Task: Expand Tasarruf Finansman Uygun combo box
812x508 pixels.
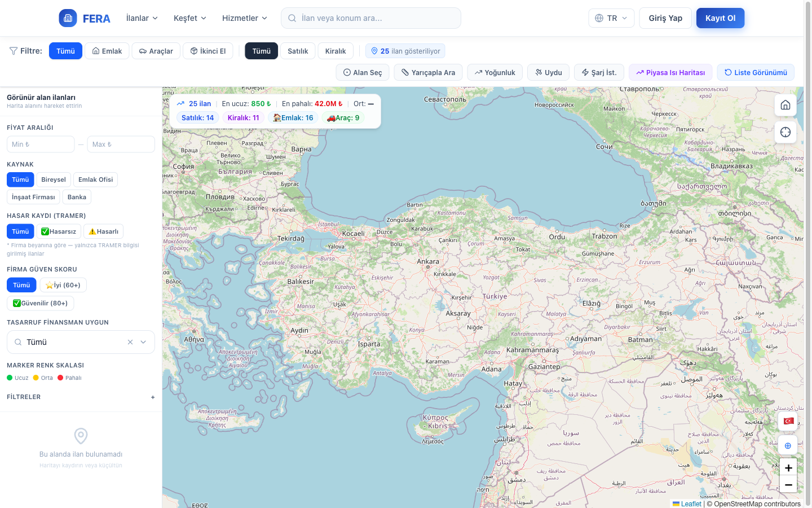Action: 143,342
